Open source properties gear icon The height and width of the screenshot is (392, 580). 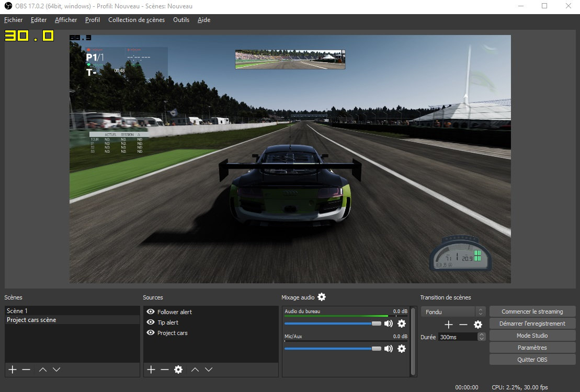coord(178,370)
